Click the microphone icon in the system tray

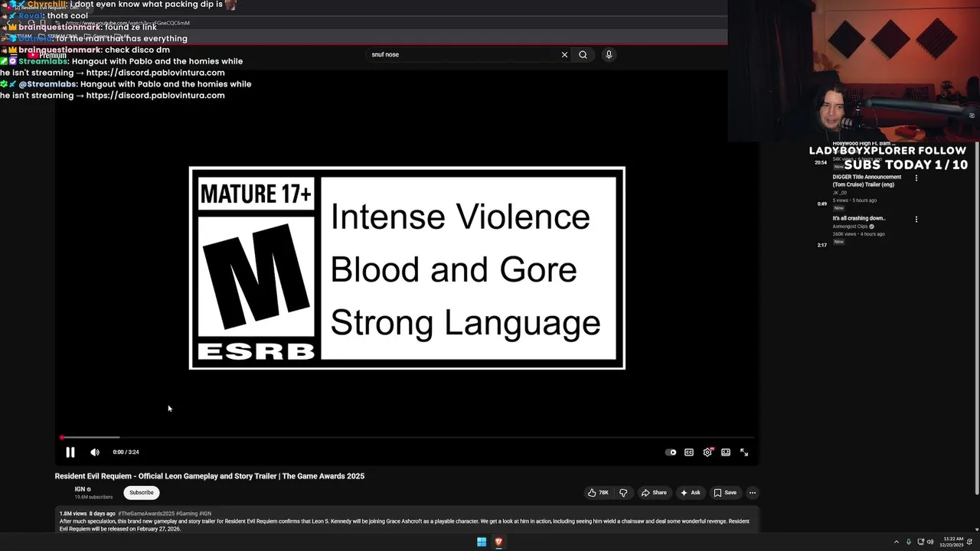[909, 542]
